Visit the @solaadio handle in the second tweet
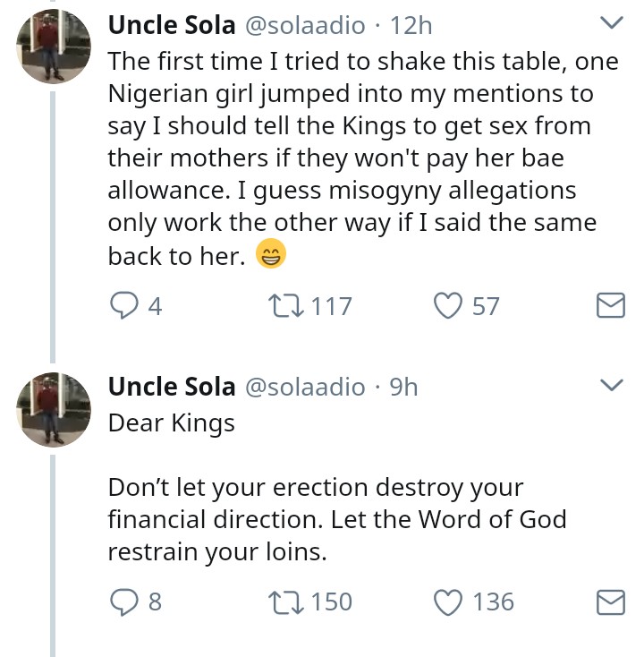 304,386
